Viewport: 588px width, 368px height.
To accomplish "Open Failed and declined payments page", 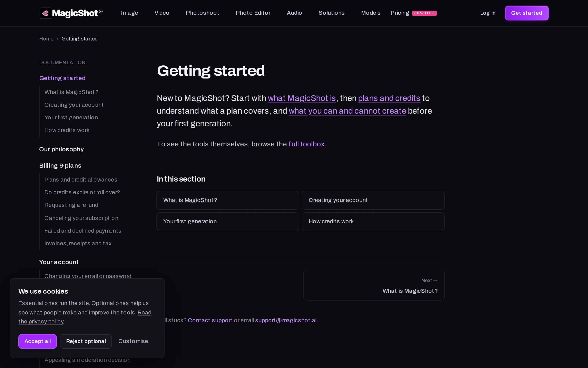I will [83, 231].
